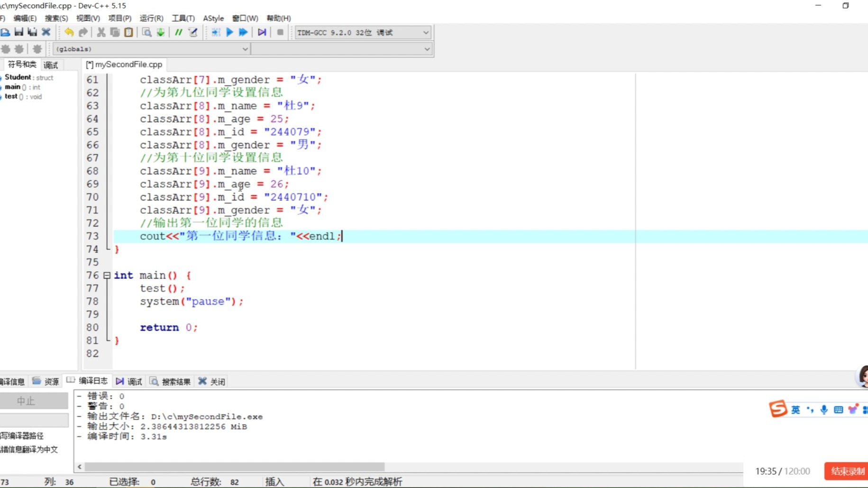This screenshot has width=868, height=488.
Task: Open the 项目(P) menu
Action: point(120,18)
